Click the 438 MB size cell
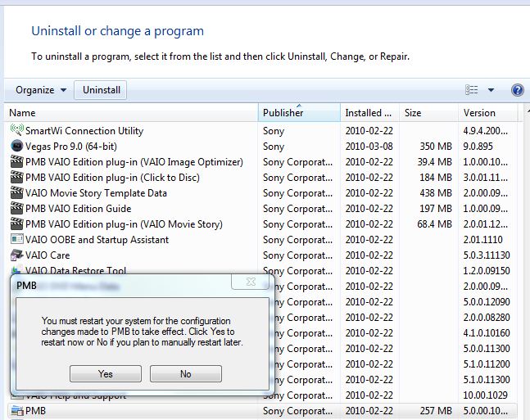The height and width of the screenshot is (420, 530). pos(436,193)
